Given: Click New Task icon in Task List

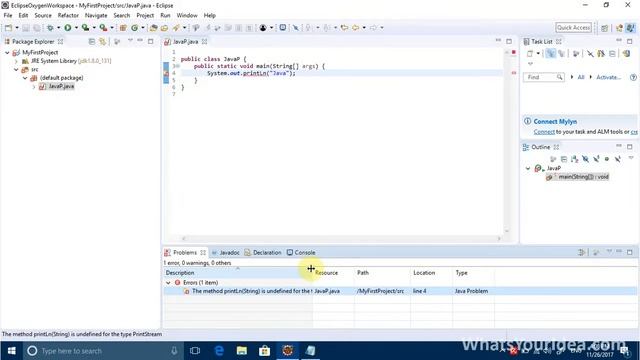Looking at the screenshot, I should [x=530, y=53].
